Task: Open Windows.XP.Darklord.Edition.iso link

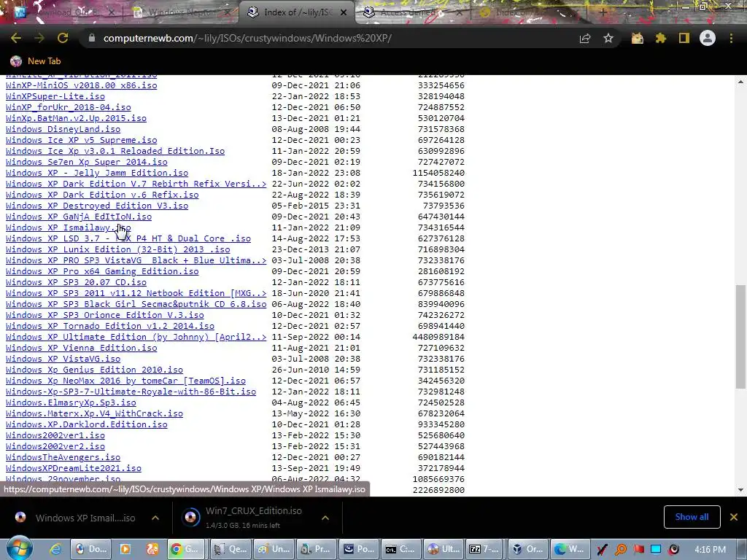Action: 87,425
